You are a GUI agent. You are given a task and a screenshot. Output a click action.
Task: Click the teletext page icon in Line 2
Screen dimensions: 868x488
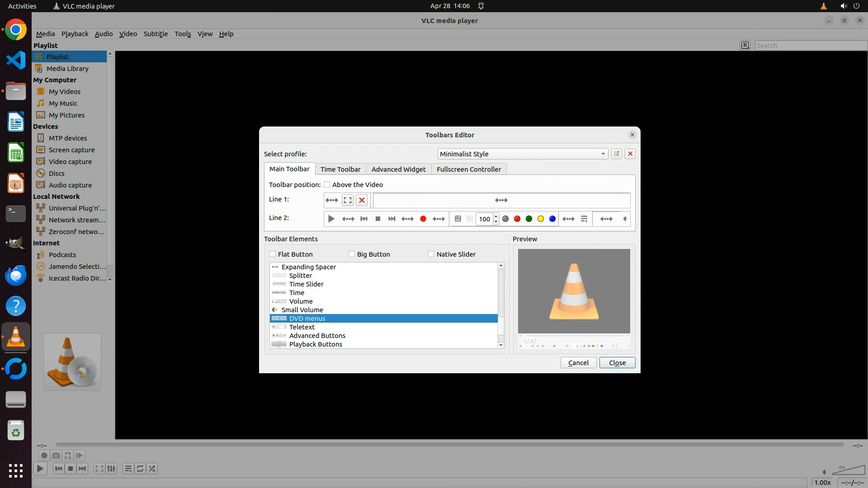pyautogui.click(x=458, y=219)
